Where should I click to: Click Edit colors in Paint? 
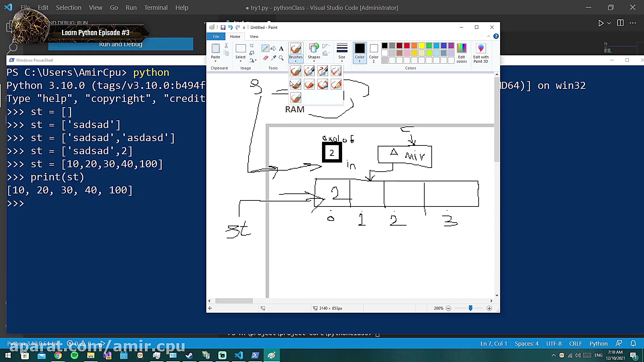point(462,53)
